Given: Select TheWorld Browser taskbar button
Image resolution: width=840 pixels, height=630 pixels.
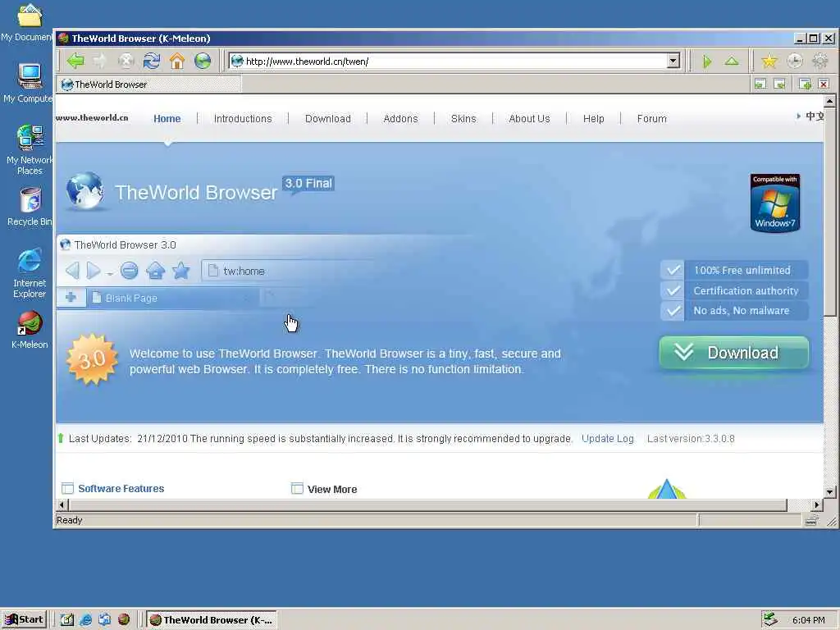Looking at the screenshot, I should coord(211,619).
